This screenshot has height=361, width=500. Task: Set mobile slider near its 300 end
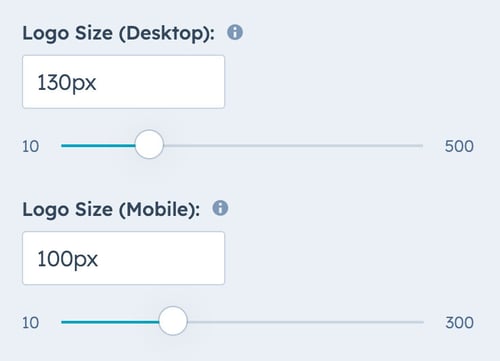(x=419, y=322)
